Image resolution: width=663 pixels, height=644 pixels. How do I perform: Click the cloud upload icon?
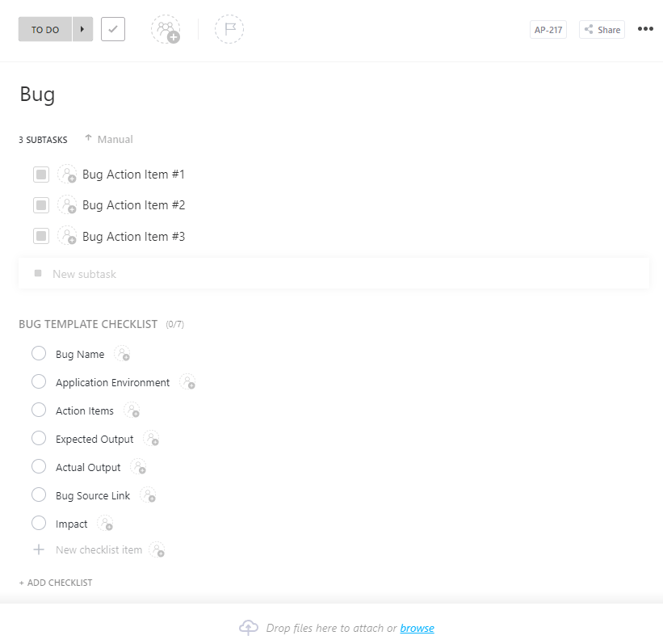pyautogui.click(x=249, y=628)
